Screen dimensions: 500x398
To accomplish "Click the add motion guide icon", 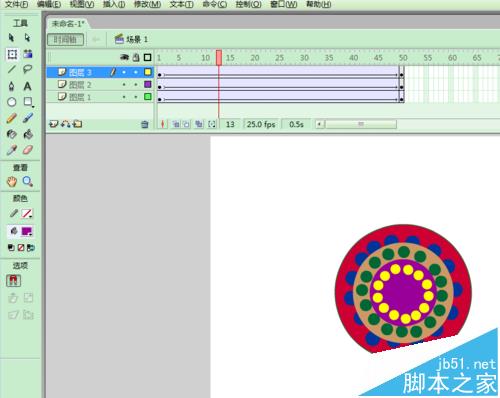I will coord(66,124).
